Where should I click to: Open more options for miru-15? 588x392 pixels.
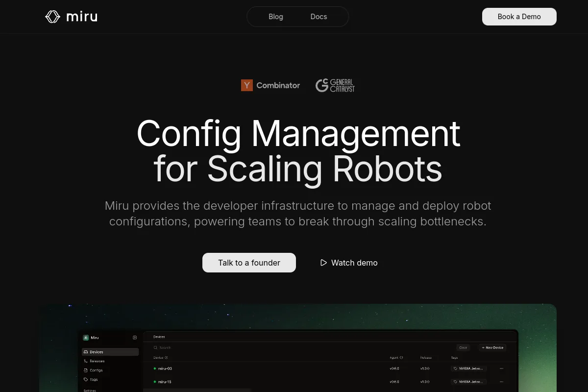click(501, 382)
